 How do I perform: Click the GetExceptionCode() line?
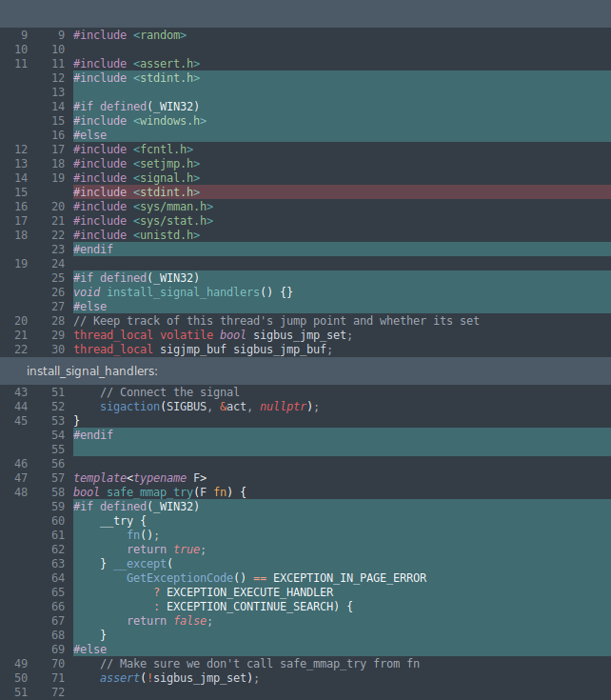pos(276,578)
